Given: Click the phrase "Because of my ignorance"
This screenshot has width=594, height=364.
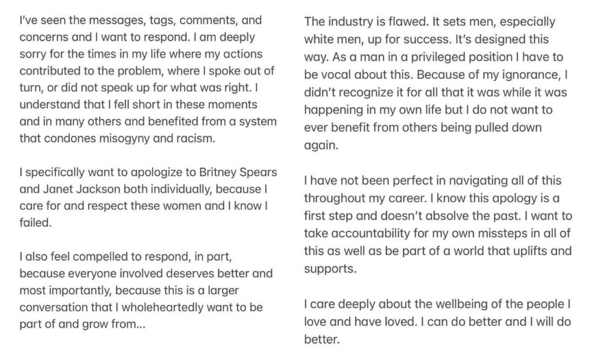Looking at the screenshot, I should (488, 75).
